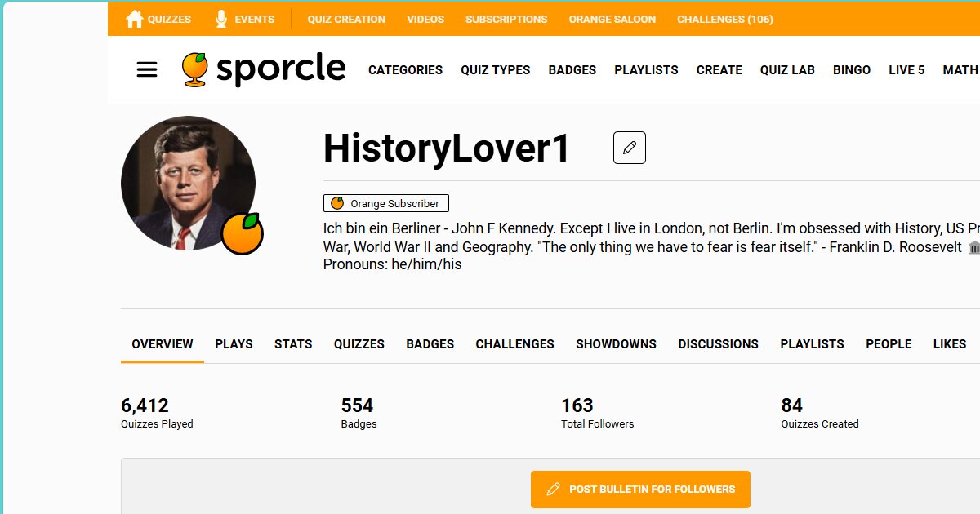This screenshot has height=514, width=980.
Task: Open the Create menu
Action: (x=719, y=70)
